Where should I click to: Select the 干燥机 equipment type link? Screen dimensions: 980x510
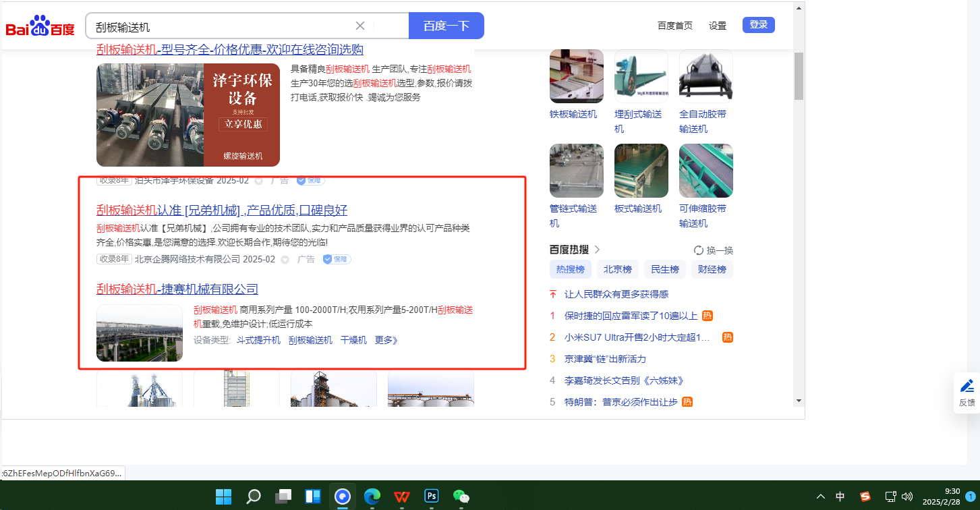tap(353, 340)
